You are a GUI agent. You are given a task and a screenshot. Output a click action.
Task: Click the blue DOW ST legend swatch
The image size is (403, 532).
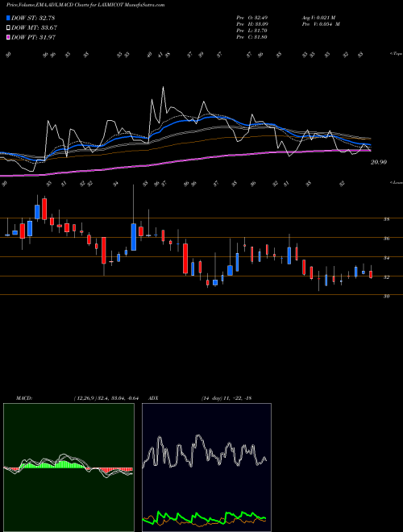tap(8, 18)
